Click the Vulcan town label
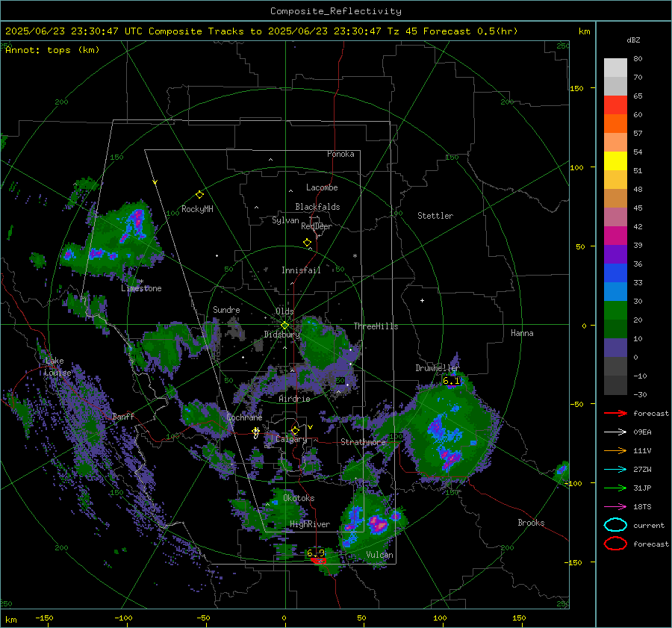Screen dimensions: 672x628 pyautogui.click(x=379, y=555)
